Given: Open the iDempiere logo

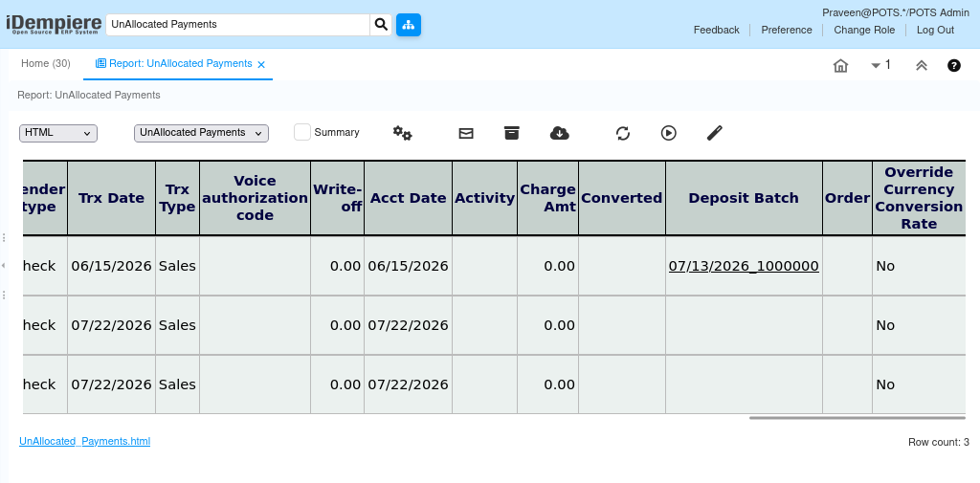Looking at the screenshot, I should click(54, 24).
